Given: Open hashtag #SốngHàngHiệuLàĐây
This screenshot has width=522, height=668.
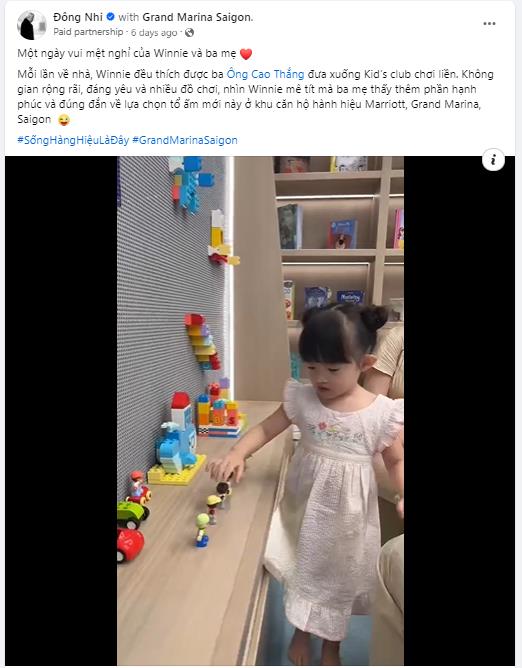Looking at the screenshot, I should 73,140.
